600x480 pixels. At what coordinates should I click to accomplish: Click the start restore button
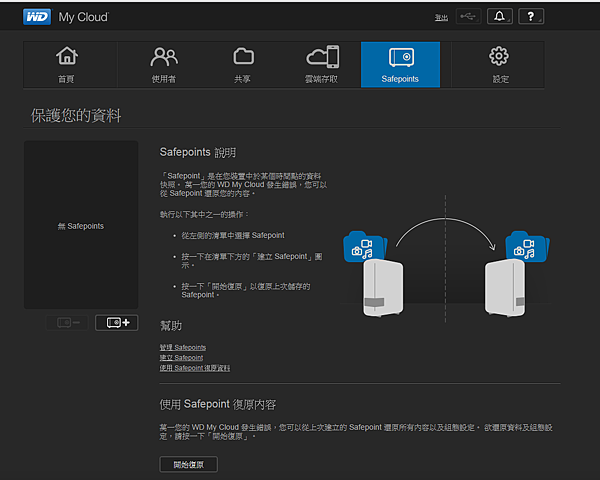click(x=188, y=464)
